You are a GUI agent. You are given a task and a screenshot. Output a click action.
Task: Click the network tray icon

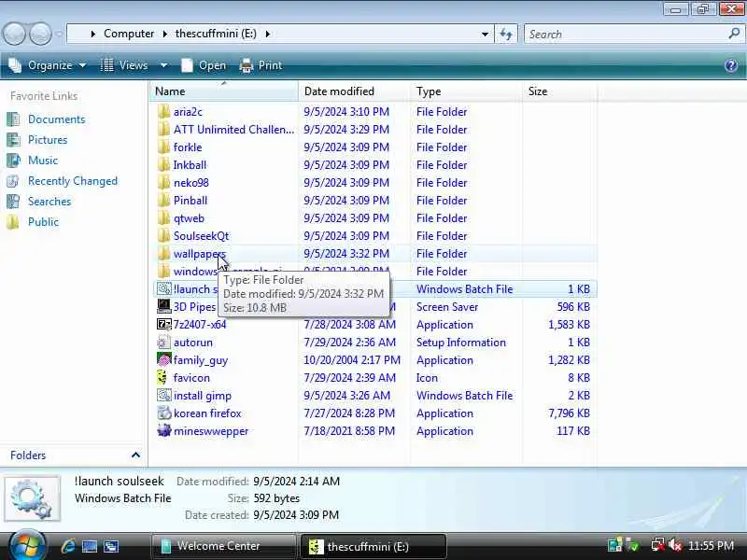pos(657,545)
